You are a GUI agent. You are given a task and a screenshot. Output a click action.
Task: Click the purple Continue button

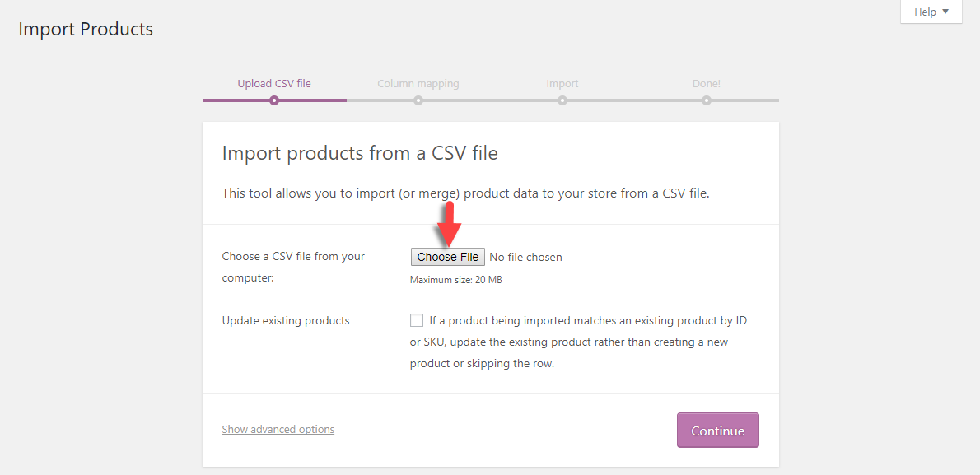point(717,430)
